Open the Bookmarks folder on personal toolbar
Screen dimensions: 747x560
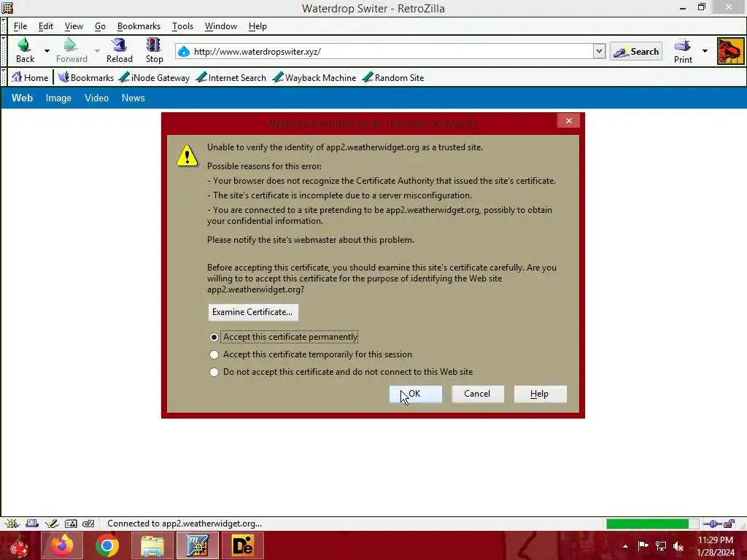pyautogui.click(x=86, y=77)
